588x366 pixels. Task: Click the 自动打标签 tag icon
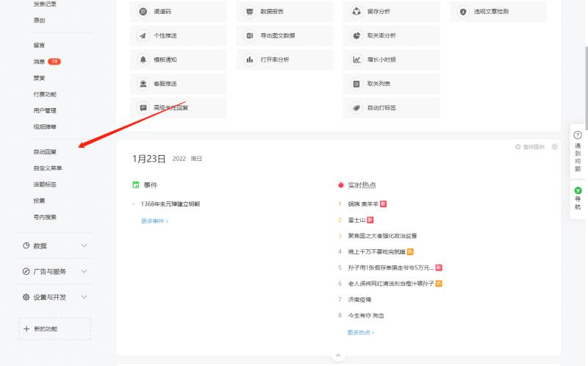click(x=356, y=107)
